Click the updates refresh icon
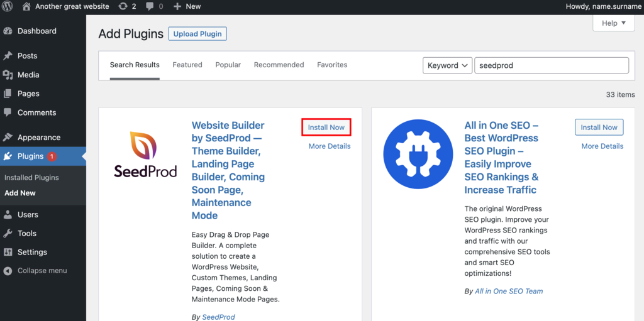 [123, 6]
